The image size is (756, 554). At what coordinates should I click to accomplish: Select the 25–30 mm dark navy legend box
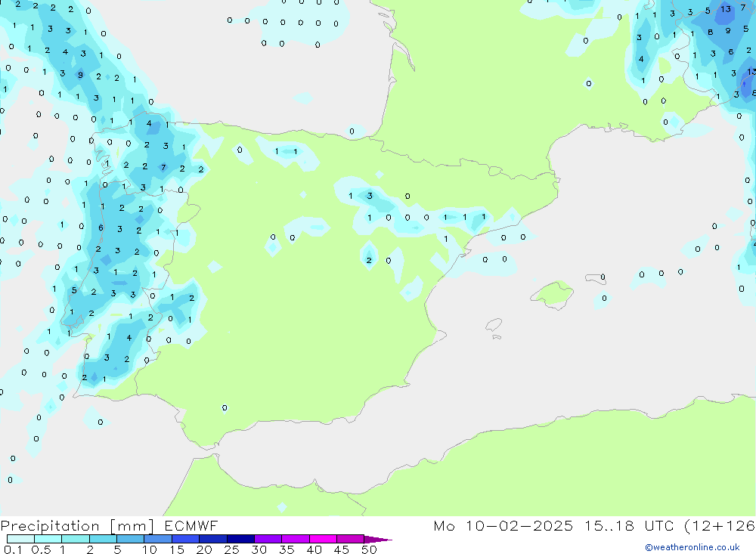240,539
